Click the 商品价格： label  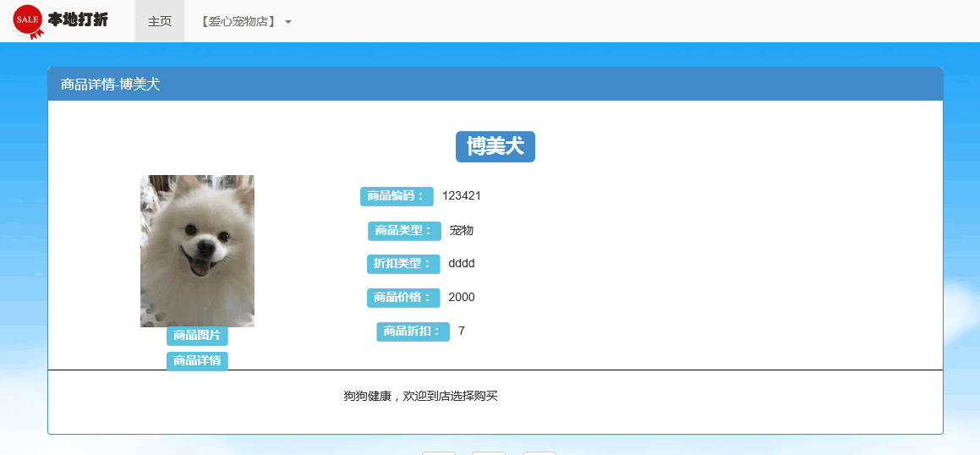403,298
